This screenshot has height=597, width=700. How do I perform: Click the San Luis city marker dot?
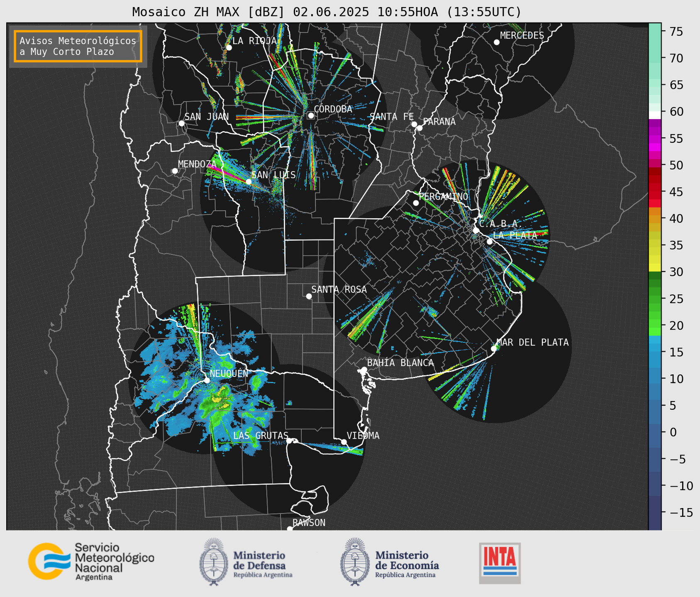(x=249, y=181)
